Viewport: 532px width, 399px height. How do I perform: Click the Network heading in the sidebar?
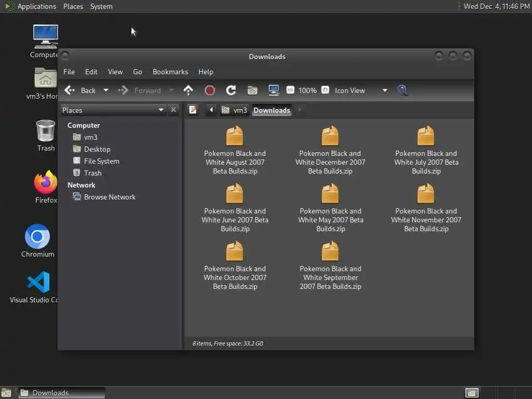click(81, 185)
